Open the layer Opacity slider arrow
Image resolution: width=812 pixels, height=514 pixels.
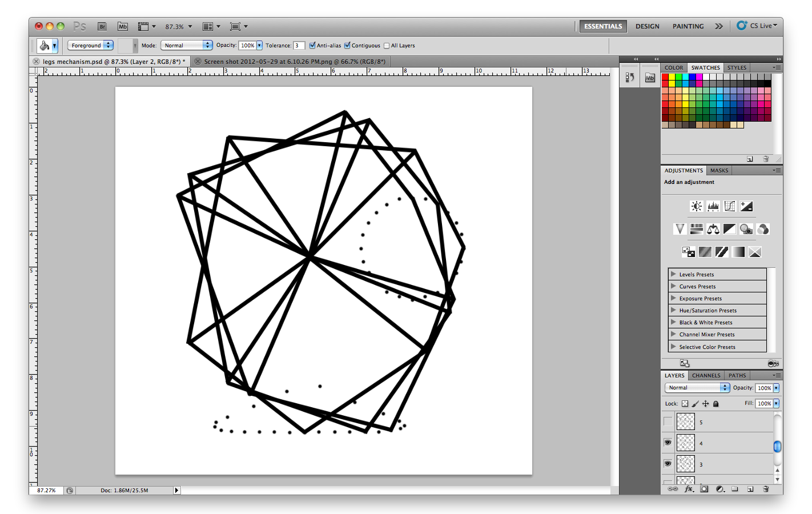pos(776,388)
